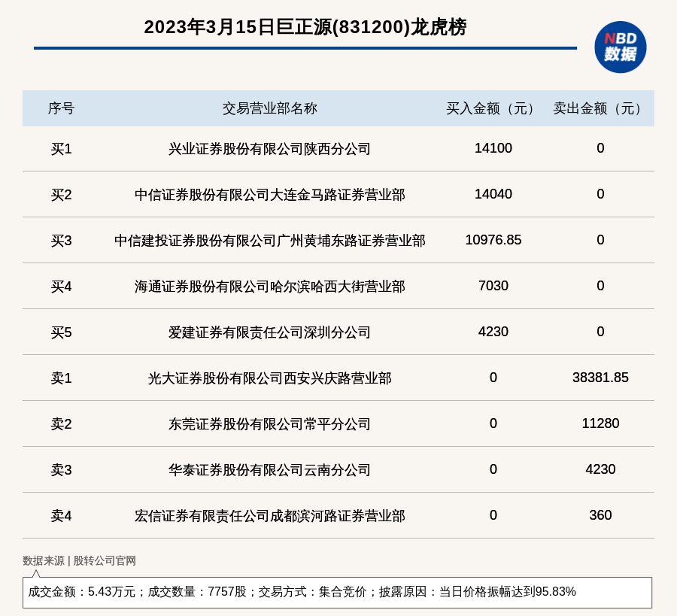Click the title 2023年3月15日巨正源(831200)龙虎榜
This screenshot has width=677, height=616.
[305, 27]
